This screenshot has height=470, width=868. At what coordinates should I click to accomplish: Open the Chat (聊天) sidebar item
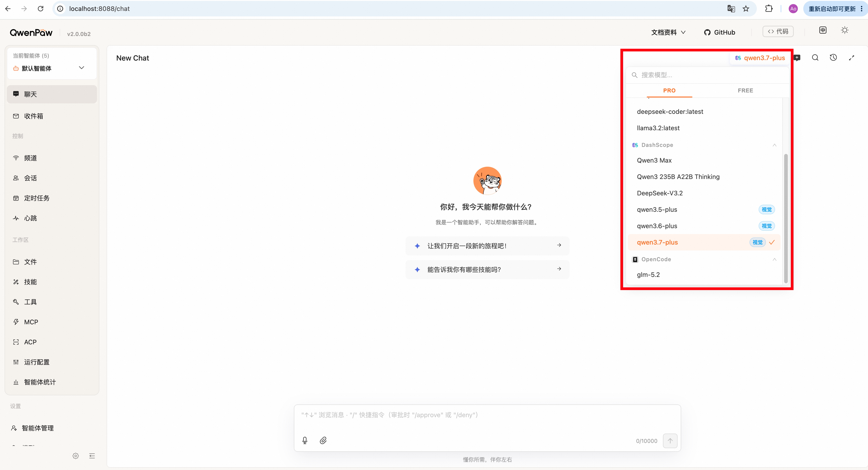tap(52, 94)
